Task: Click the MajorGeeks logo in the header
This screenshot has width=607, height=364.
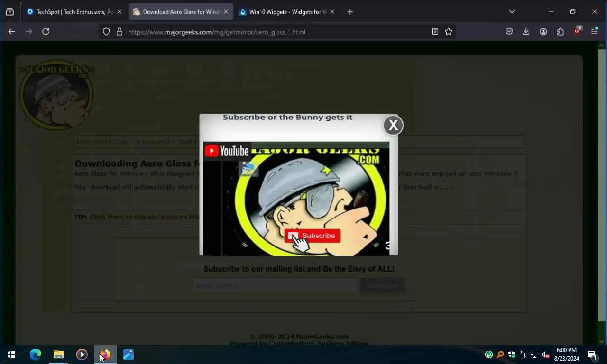Action: tap(56, 95)
